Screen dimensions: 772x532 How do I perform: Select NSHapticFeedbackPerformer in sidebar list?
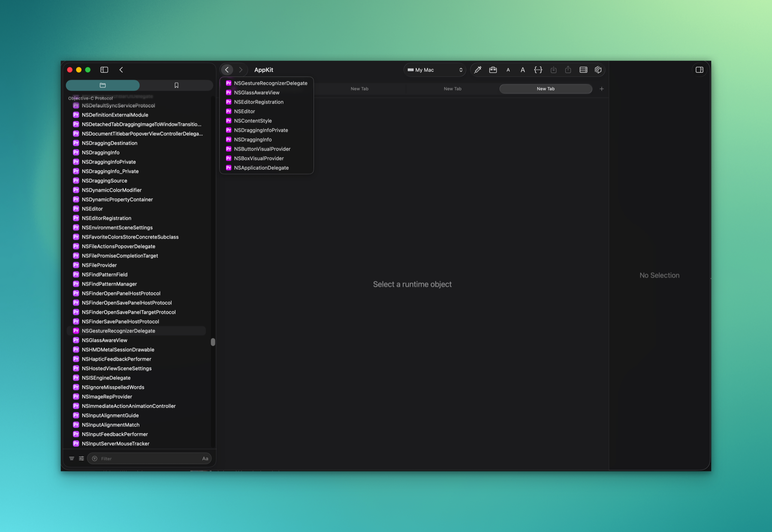136,360
